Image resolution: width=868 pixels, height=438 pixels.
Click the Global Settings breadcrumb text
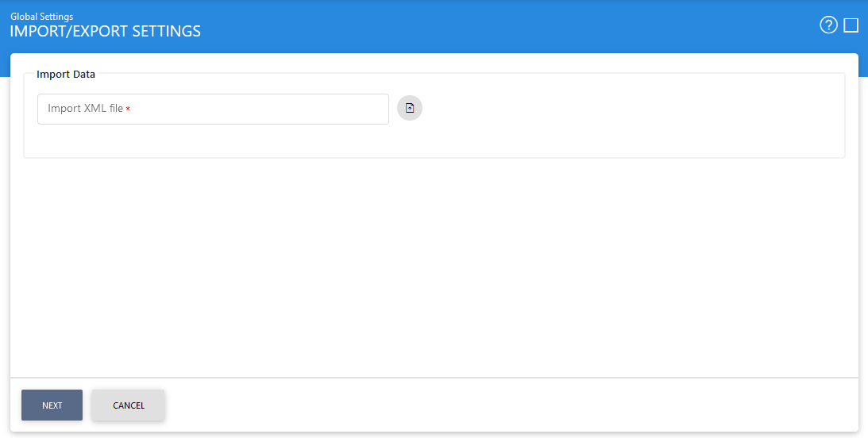click(41, 16)
